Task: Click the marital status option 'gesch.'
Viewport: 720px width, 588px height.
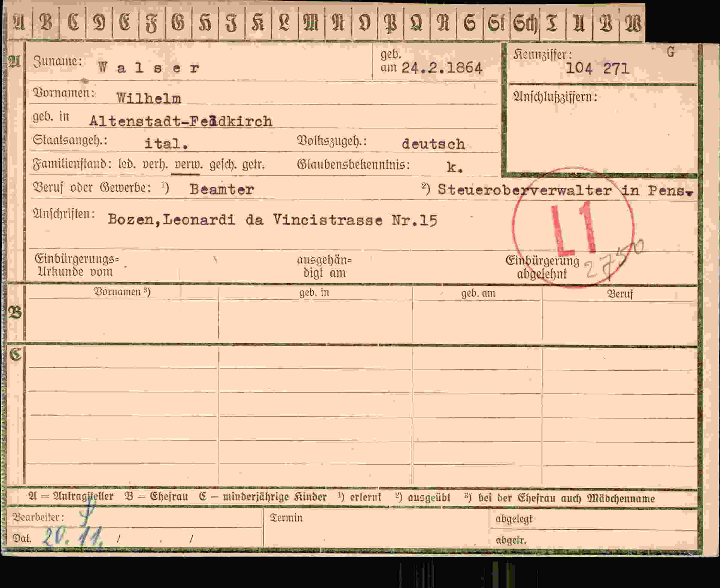Action: pos(222,165)
